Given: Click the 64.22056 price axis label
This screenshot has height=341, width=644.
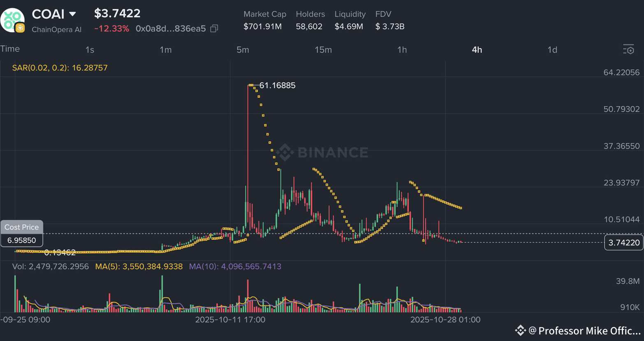Looking at the screenshot, I should pyautogui.click(x=621, y=72).
